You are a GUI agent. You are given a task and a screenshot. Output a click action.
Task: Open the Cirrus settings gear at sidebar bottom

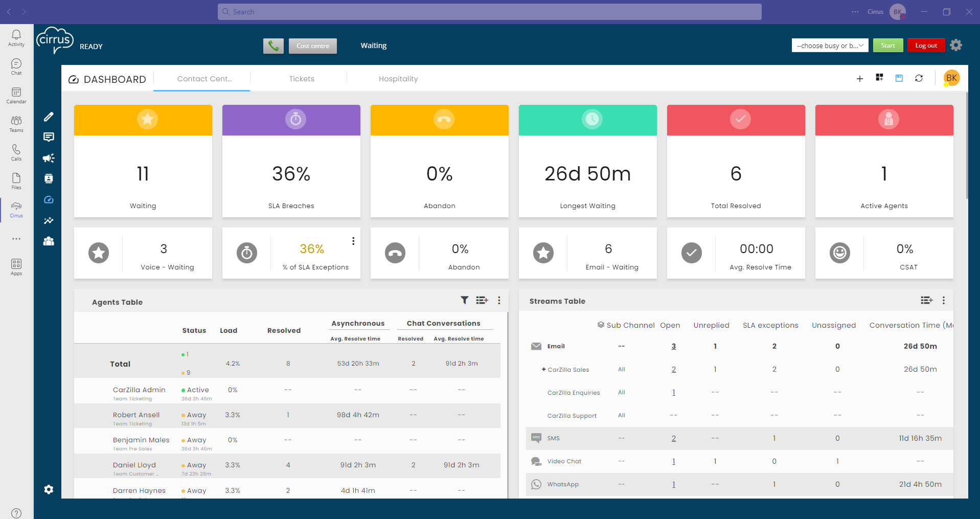48,489
